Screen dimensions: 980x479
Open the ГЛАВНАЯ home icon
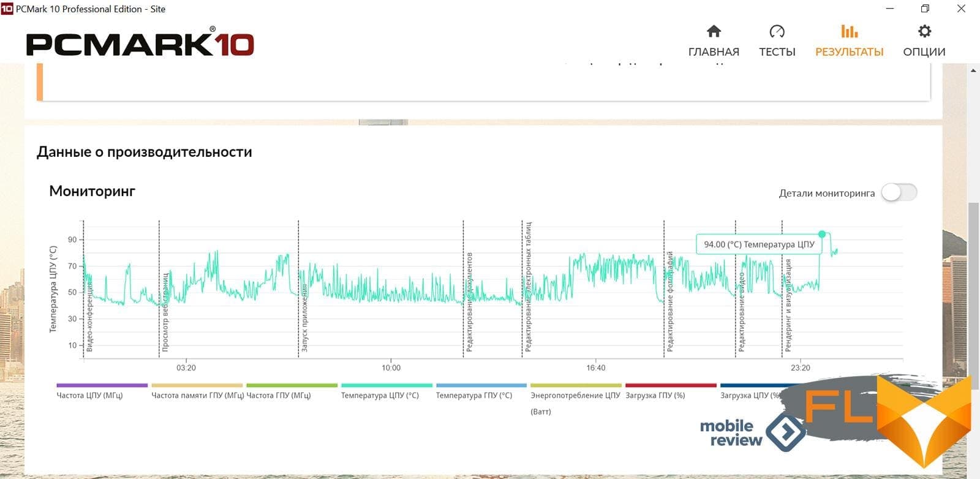pyautogui.click(x=714, y=31)
